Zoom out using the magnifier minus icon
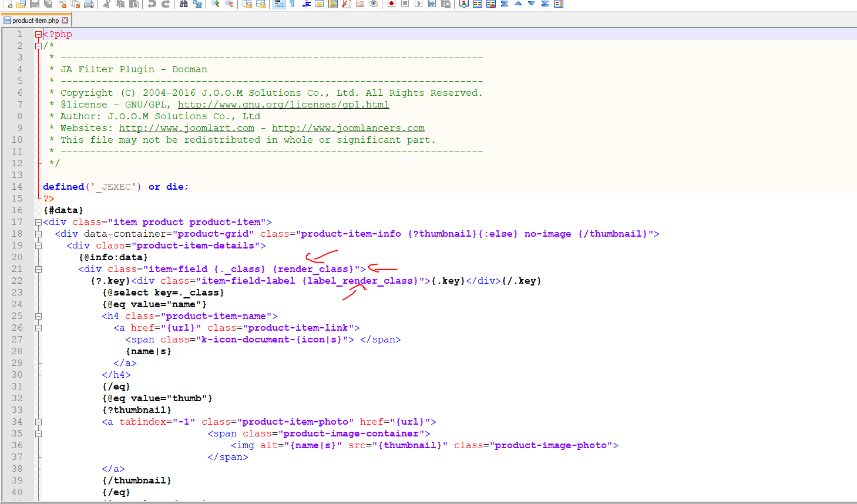Viewport: 857px width, 504px height. [229, 4]
